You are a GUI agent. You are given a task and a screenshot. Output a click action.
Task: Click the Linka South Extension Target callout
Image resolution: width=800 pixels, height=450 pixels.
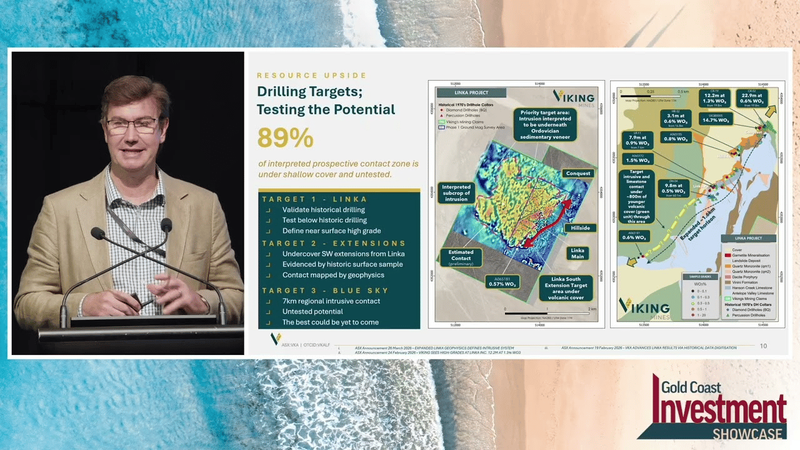click(566, 288)
